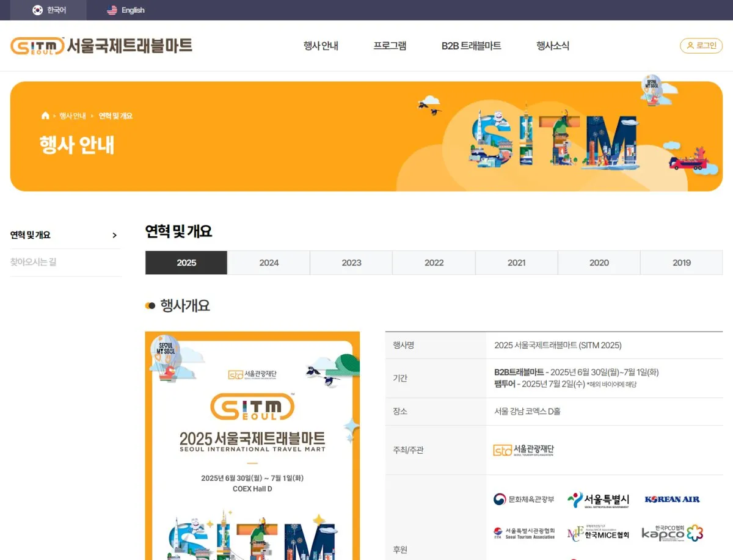Select the 2025 year tab
Viewport: 733px width, 560px height.
[186, 263]
